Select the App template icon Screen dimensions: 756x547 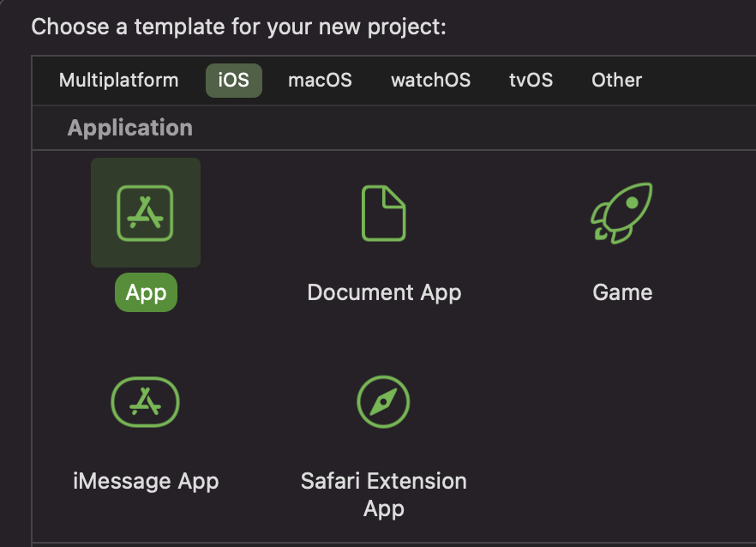tap(145, 213)
